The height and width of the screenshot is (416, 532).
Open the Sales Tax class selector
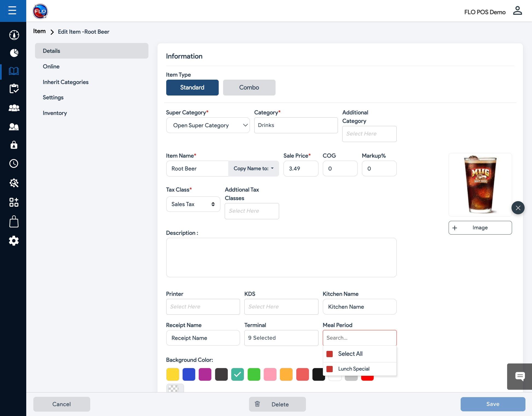point(193,204)
